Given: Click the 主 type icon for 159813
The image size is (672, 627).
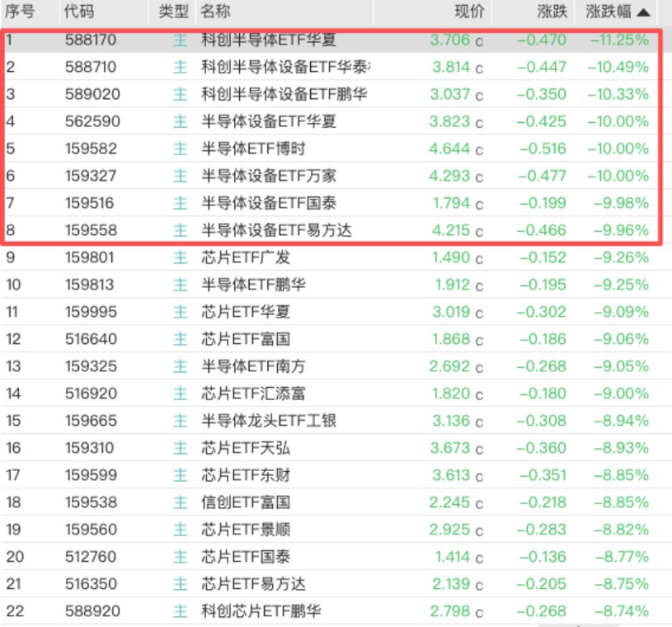Looking at the screenshot, I should [x=181, y=285].
